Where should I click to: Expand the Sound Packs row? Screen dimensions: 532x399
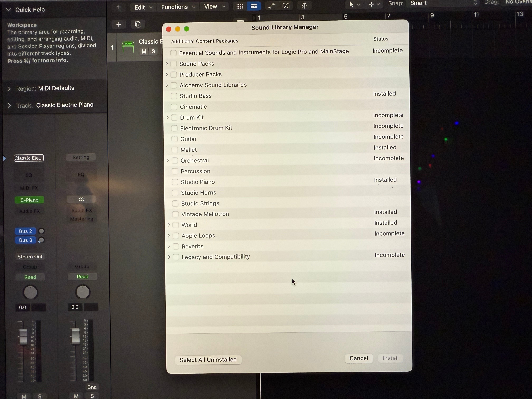tap(167, 64)
